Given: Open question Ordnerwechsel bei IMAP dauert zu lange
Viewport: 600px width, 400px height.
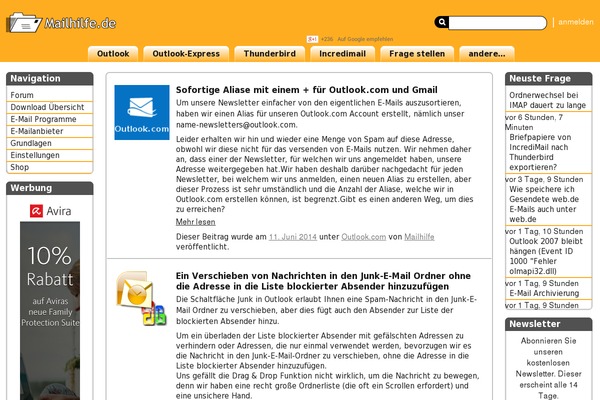Looking at the screenshot, I should pos(547,100).
